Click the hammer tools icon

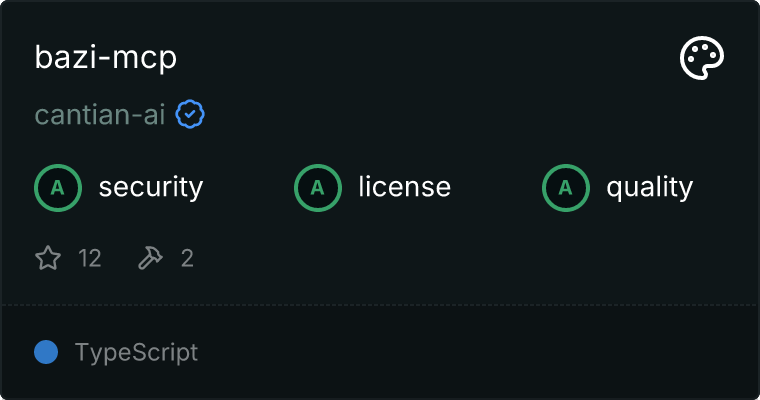150,259
